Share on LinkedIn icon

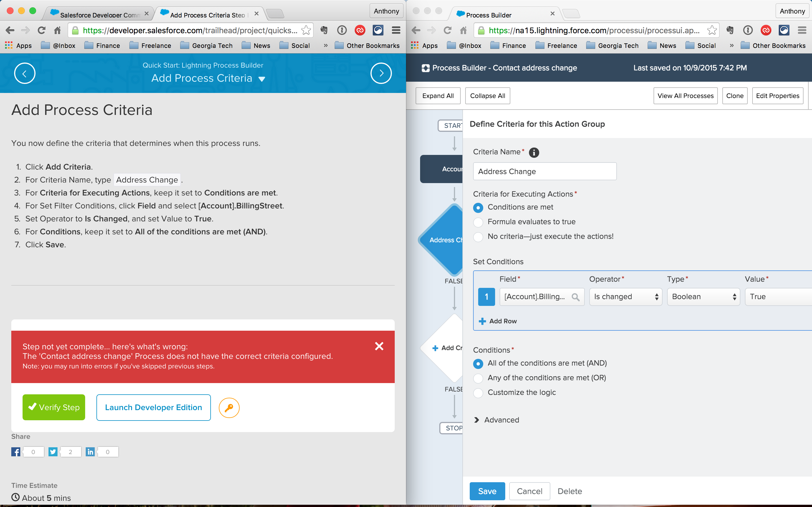90,452
